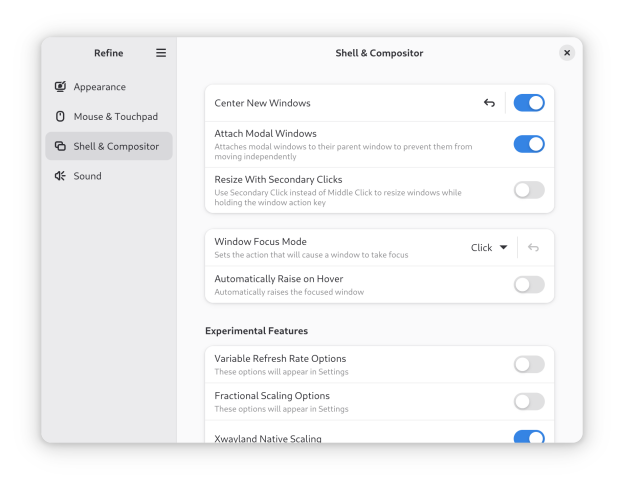Click the dropdown arrow next to Click
This screenshot has height=488, width=624.
[x=503, y=248]
